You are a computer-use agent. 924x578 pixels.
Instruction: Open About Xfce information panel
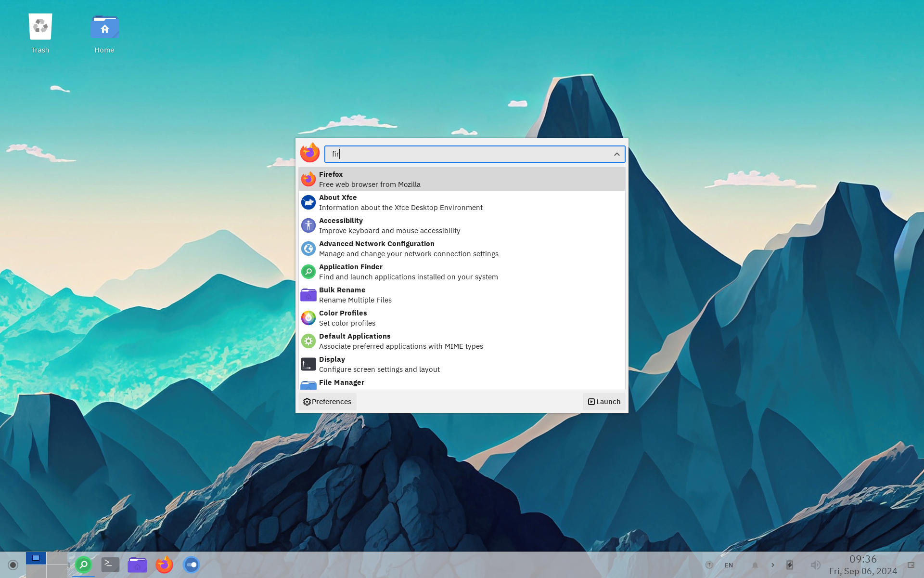click(462, 202)
